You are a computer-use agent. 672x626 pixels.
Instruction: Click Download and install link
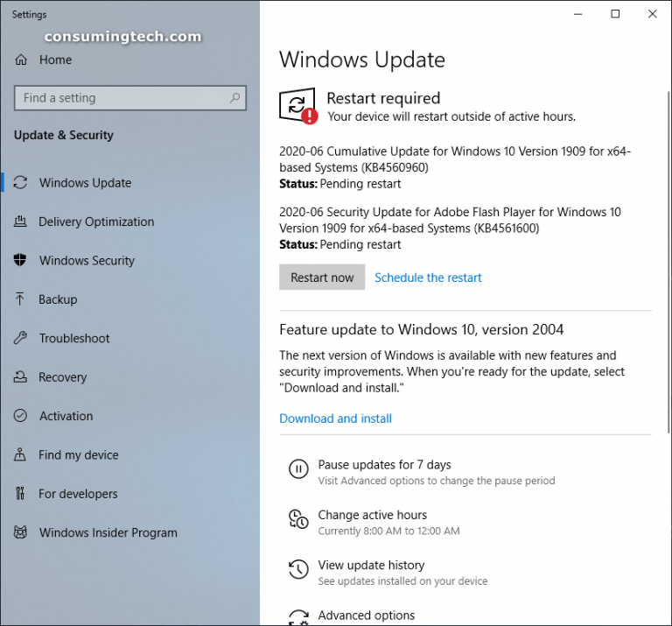click(x=336, y=419)
